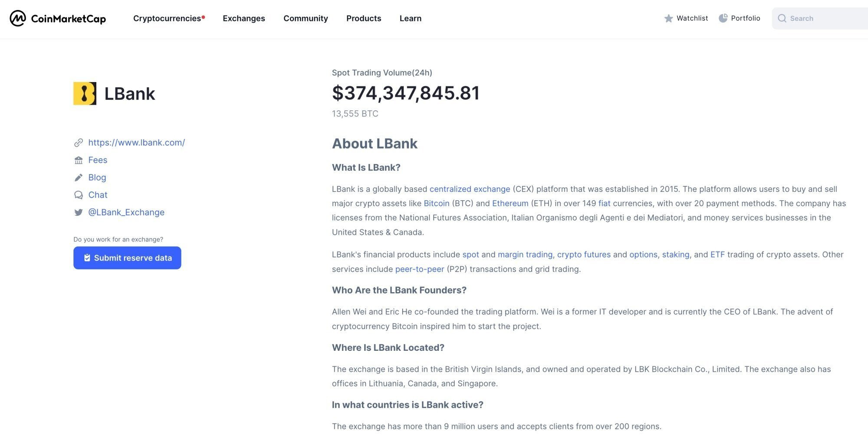This screenshot has width=868, height=442.
Task: Focus the Search input field
Action: (820, 18)
